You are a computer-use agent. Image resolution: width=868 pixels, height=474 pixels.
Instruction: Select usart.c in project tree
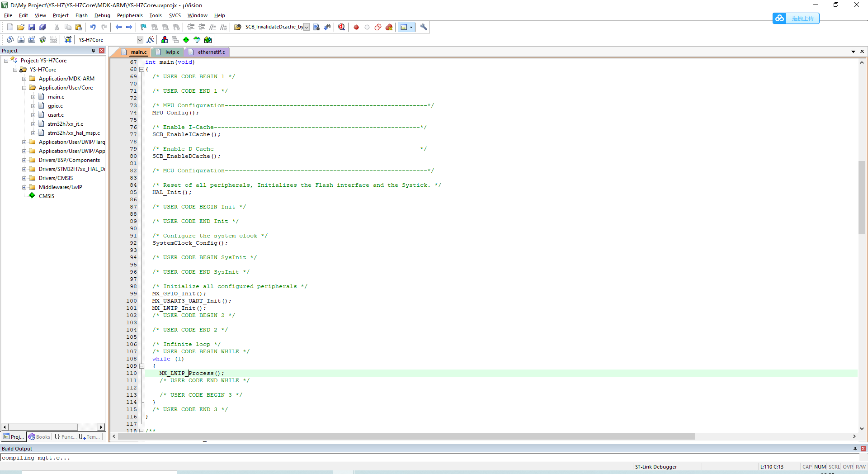point(56,115)
